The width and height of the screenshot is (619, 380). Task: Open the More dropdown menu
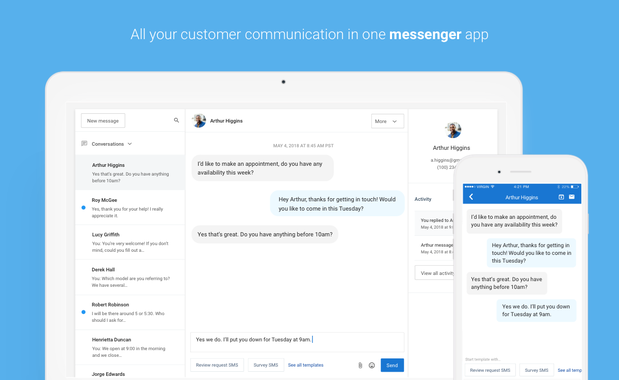pyautogui.click(x=387, y=121)
